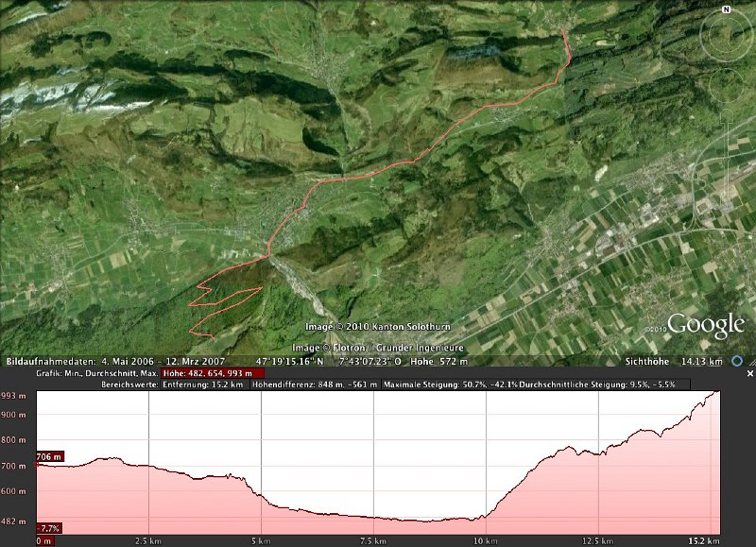Click the streaming status circle beside Sichthöhe
The width and height of the screenshot is (756, 547).
tap(736, 362)
